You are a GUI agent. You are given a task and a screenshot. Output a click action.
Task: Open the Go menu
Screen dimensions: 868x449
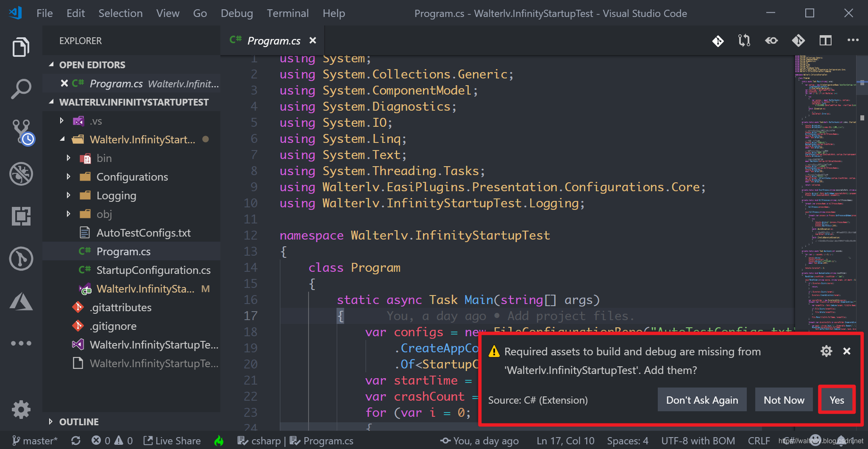(200, 13)
